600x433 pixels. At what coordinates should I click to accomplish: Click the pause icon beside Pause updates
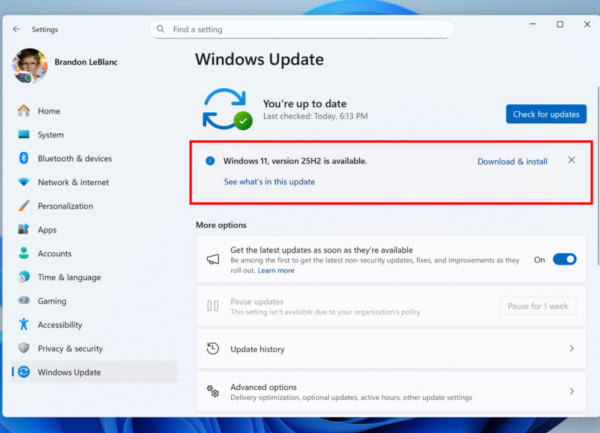pyautogui.click(x=213, y=306)
